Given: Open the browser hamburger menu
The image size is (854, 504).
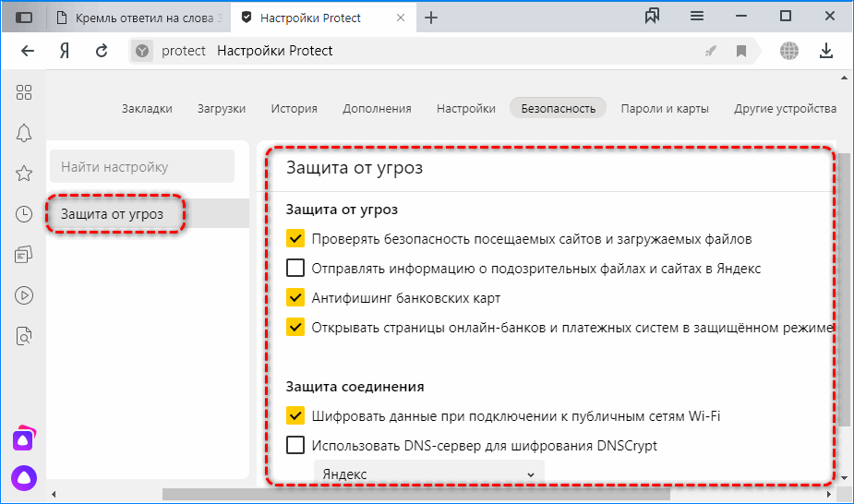Looking at the screenshot, I should click(x=697, y=17).
